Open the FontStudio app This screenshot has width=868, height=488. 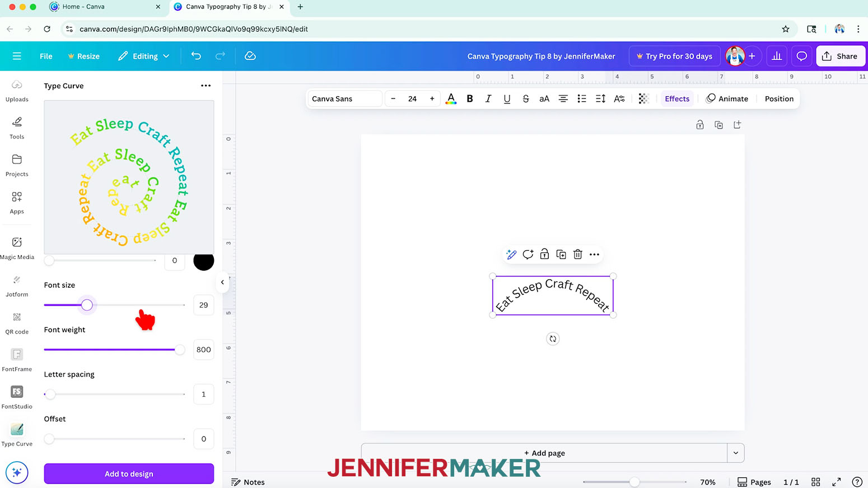(17, 398)
